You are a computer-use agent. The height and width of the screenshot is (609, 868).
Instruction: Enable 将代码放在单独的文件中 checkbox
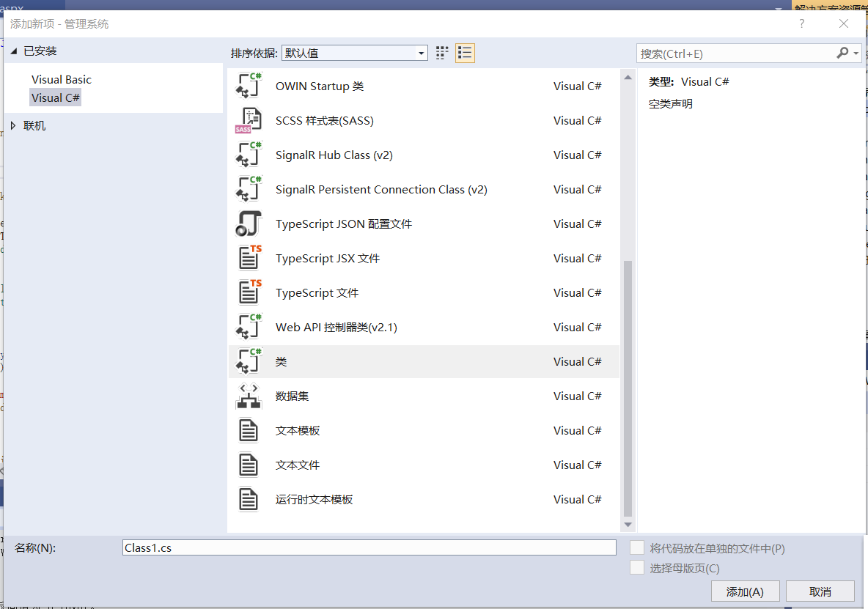point(637,547)
